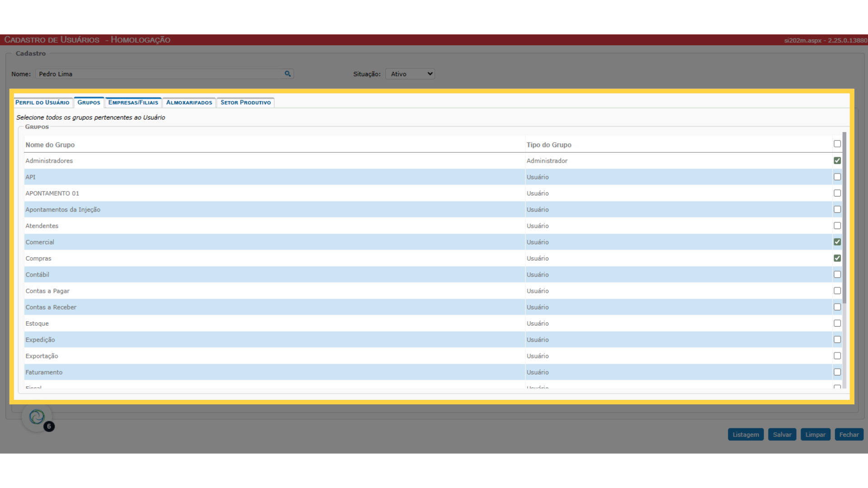Check the Expedição group checkbox
Image resolution: width=868 pixels, height=488 pixels.
point(837,339)
